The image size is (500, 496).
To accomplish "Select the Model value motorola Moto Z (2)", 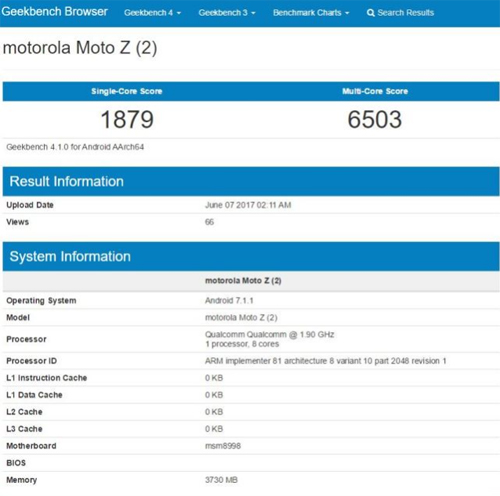I will click(241, 318).
